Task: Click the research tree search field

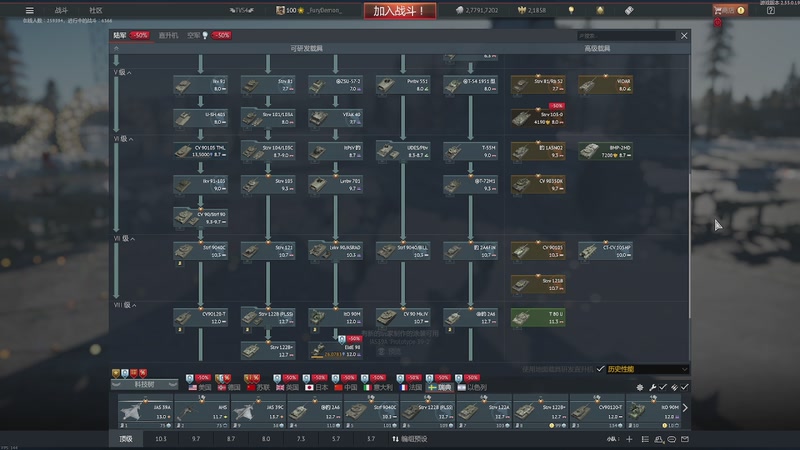Action: coord(626,36)
